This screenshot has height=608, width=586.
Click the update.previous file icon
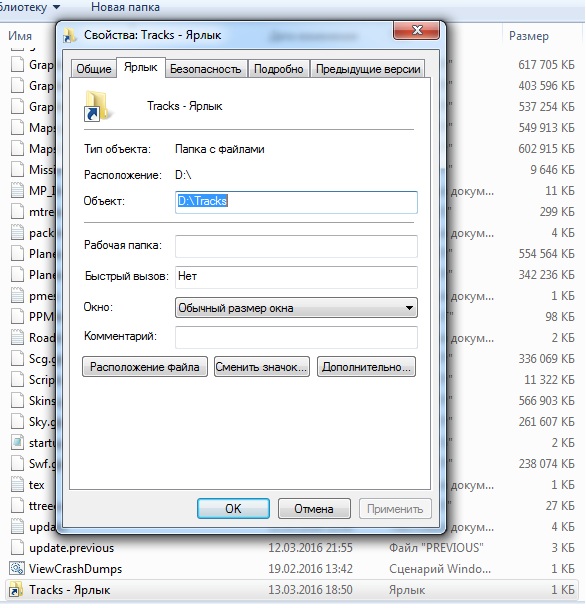[x=17, y=548]
